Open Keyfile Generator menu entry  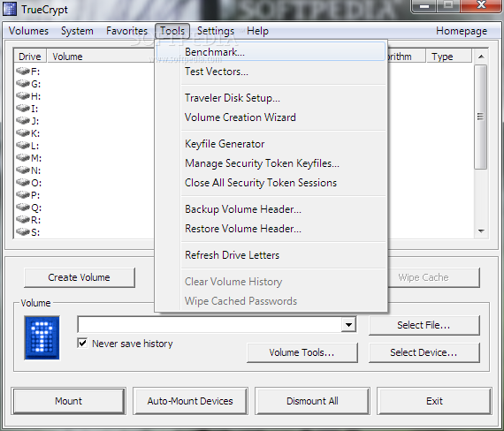point(271,144)
